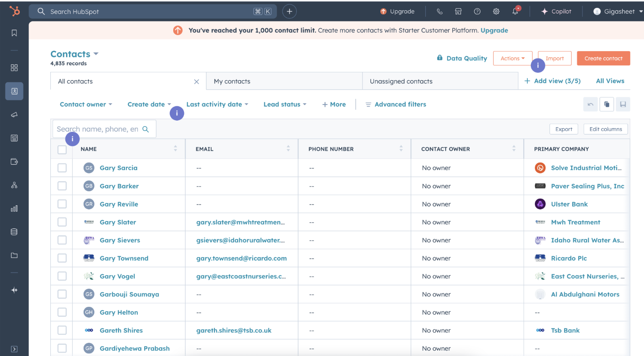Open the Breeze sparkle icon in sidebar
Viewport: 644px width, 356px height.
(14, 290)
